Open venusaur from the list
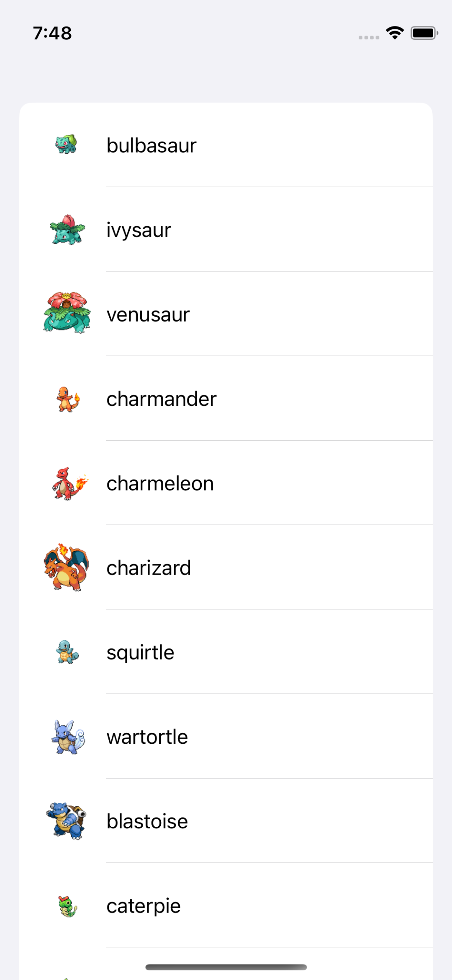 pos(148,315)
